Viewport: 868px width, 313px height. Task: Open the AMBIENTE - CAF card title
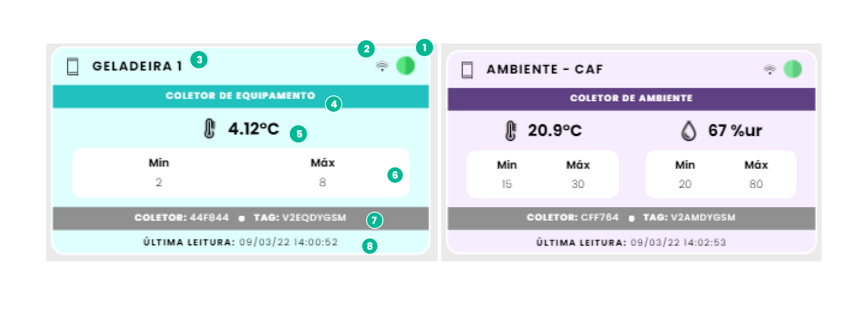pyautogui.click(x=545, y=70)
